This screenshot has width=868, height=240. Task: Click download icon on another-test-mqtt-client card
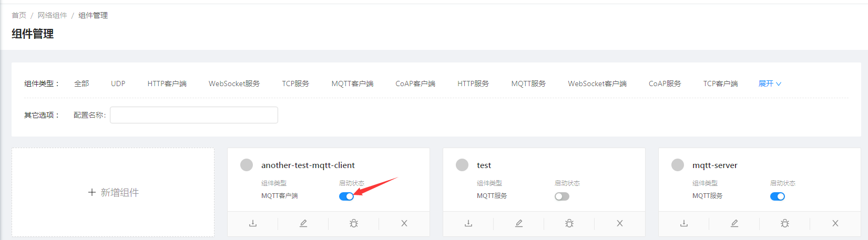point(253,223)
